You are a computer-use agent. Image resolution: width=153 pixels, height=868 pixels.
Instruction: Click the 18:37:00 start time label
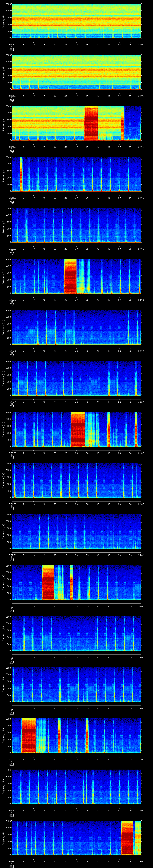pos(12,810)
